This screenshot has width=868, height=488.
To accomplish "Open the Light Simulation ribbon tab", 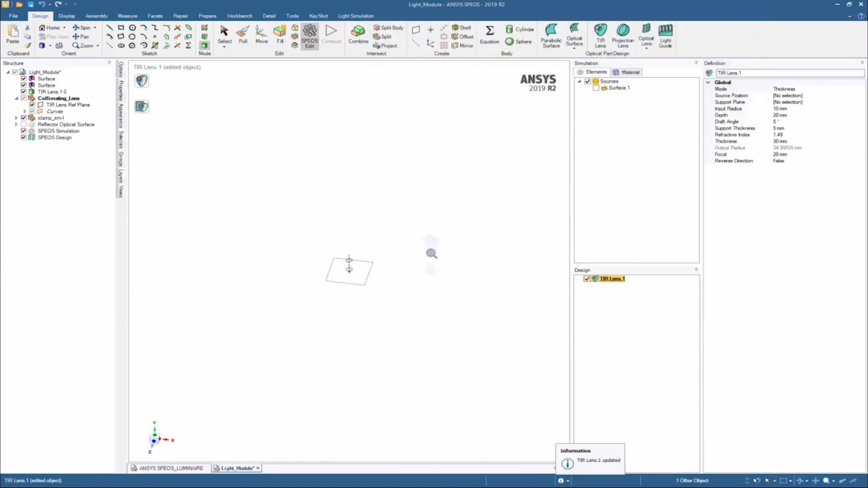I will click(x=356, y=16).
